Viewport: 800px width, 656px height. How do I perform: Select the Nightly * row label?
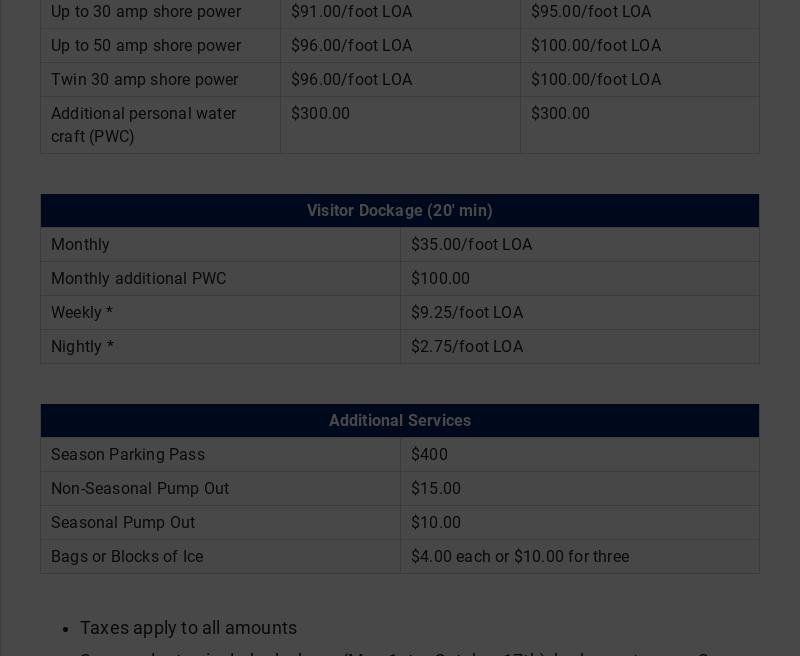pos(82,347)
